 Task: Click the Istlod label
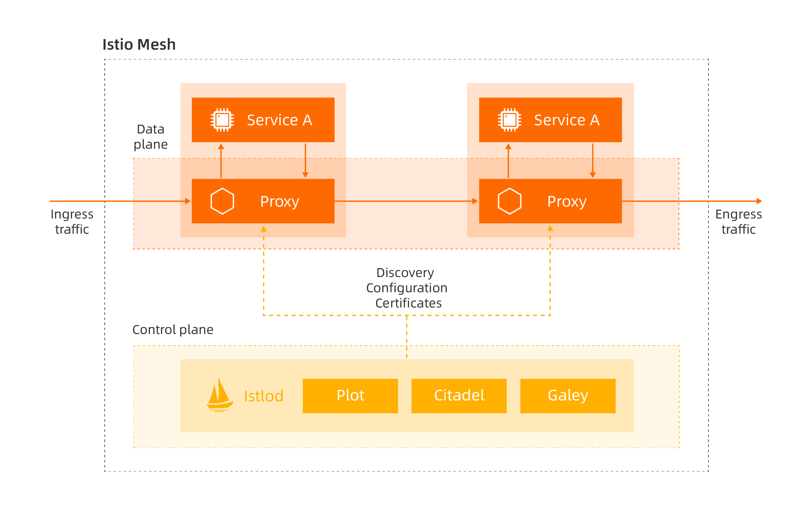[x=264, y=396]
